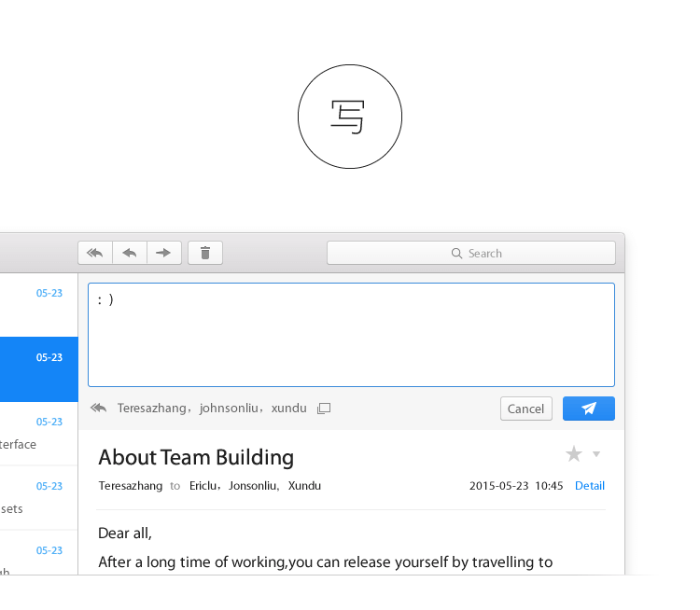Click the Forward arrow toolbar icon
700x610 pixels.
[x=163, y=253]
